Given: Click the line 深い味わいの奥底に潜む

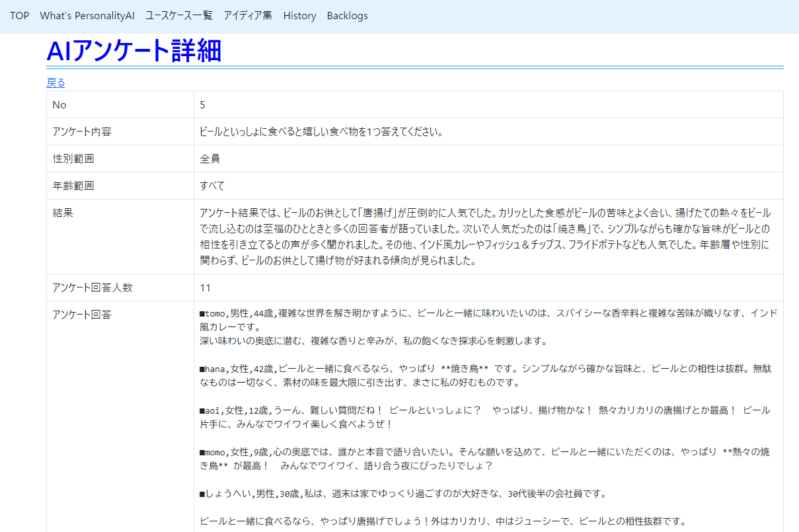Looking at the screenshot, I should pos(373,341).
